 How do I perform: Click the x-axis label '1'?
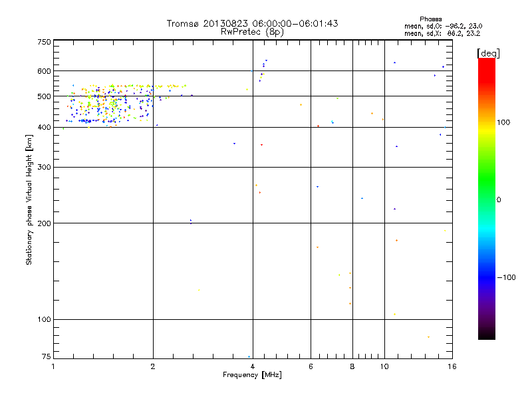[x=53, y=366]
